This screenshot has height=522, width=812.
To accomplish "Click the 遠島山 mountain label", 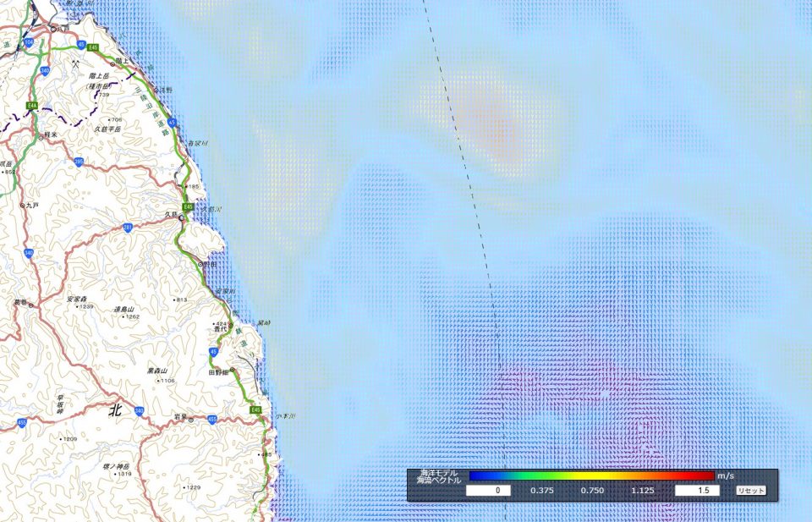I will click(123, 309).
